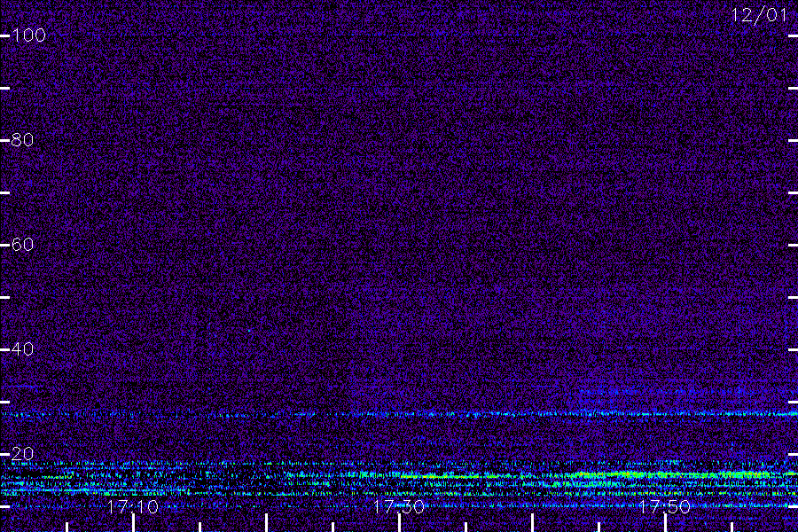Click the 20 frequency axis label
798x532 pixels.
click(x=22, y=454)
